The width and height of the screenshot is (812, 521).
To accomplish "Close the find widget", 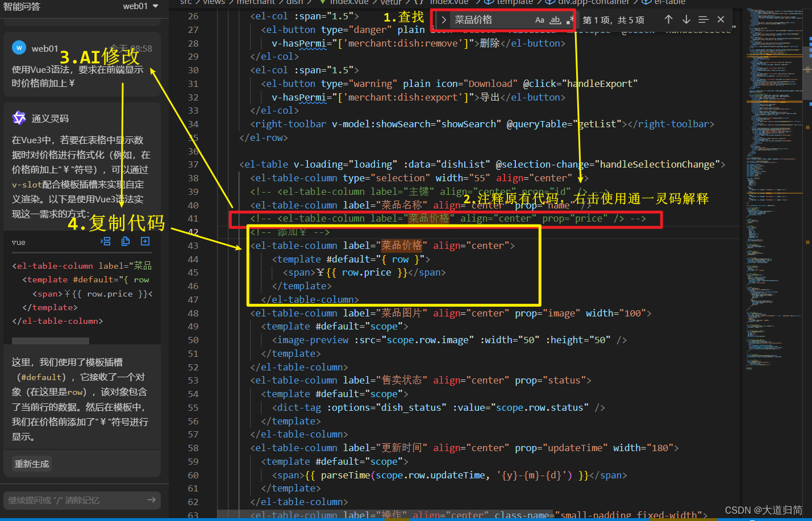I will [x=721, y=20].
